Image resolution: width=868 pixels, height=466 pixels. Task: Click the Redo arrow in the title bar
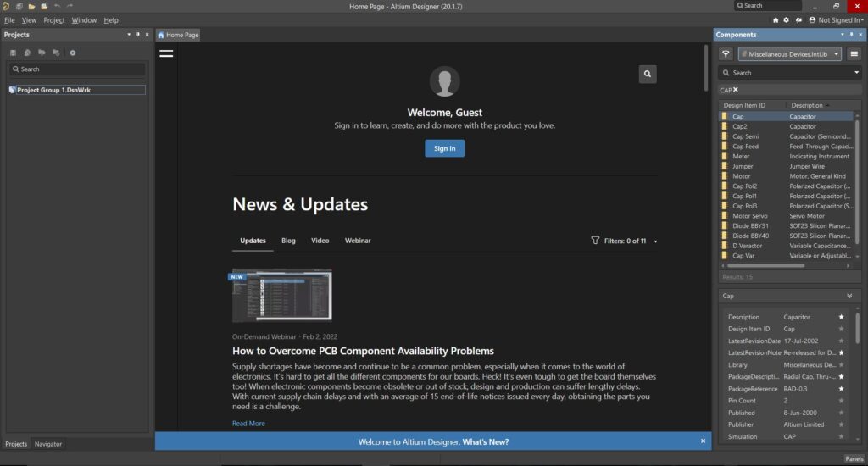[x=70, y=6]
